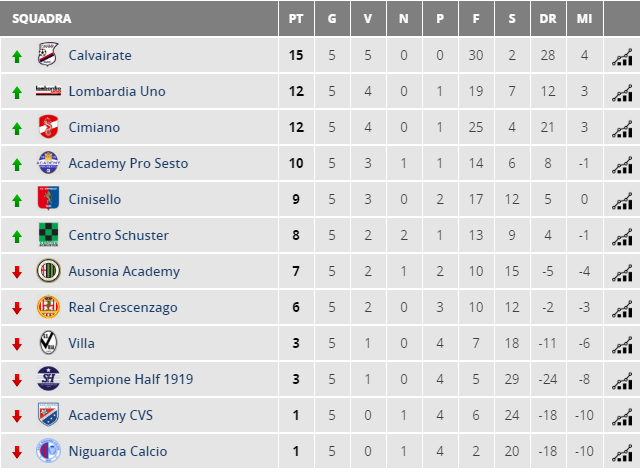
Task: Click the Ausonia Academy round crest
Action: point(48,271)
